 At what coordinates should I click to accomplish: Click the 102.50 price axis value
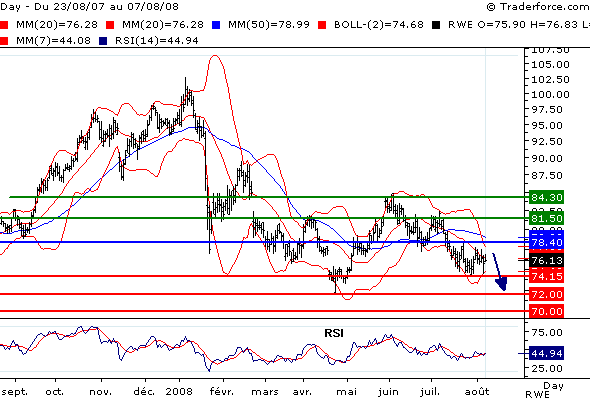pos(550,80)
